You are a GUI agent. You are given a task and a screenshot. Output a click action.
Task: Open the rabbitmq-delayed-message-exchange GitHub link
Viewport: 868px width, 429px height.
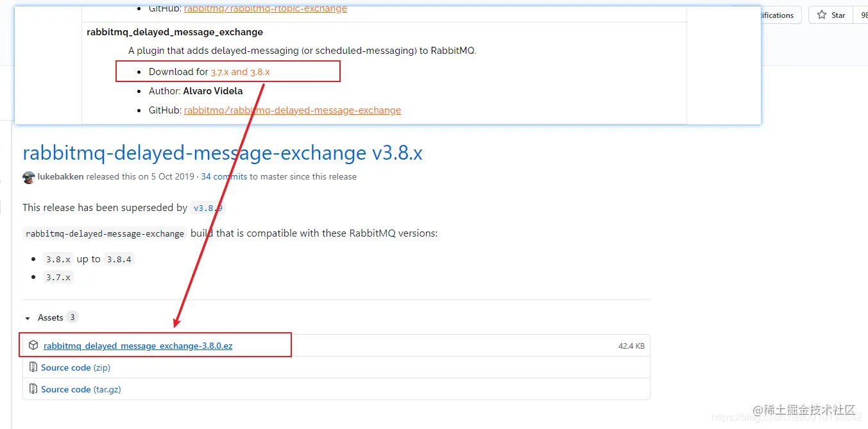(x=293, y=110)
